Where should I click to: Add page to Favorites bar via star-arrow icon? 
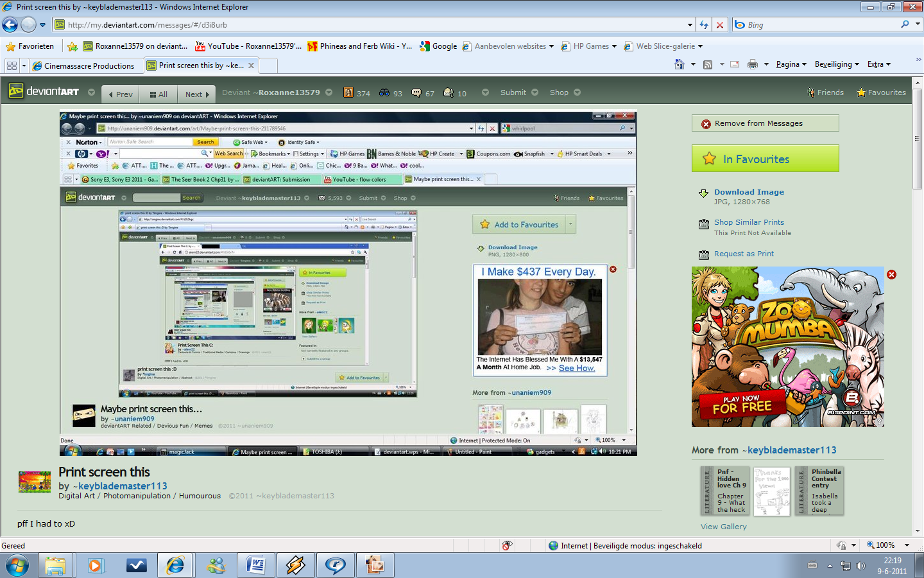tap(73, 46)
